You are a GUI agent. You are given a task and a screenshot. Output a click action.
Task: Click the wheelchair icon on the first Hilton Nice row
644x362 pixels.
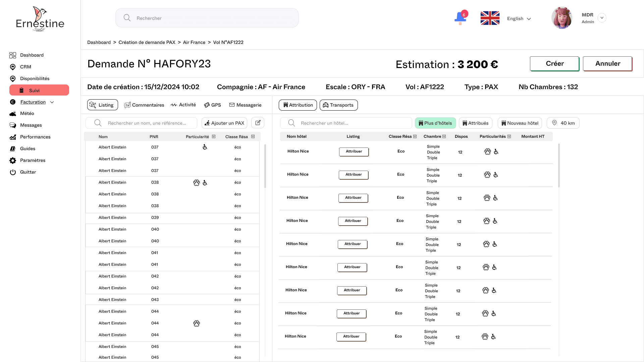(496, 152)
